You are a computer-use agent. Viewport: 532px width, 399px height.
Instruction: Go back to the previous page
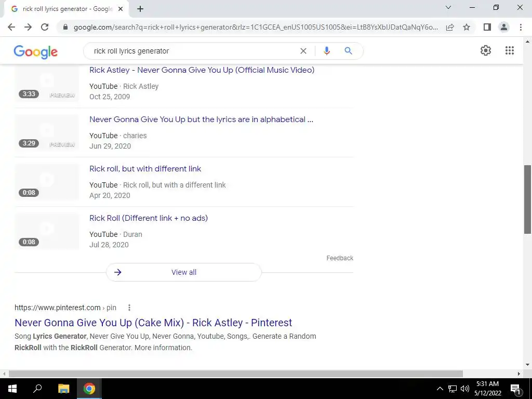(11, 27)
